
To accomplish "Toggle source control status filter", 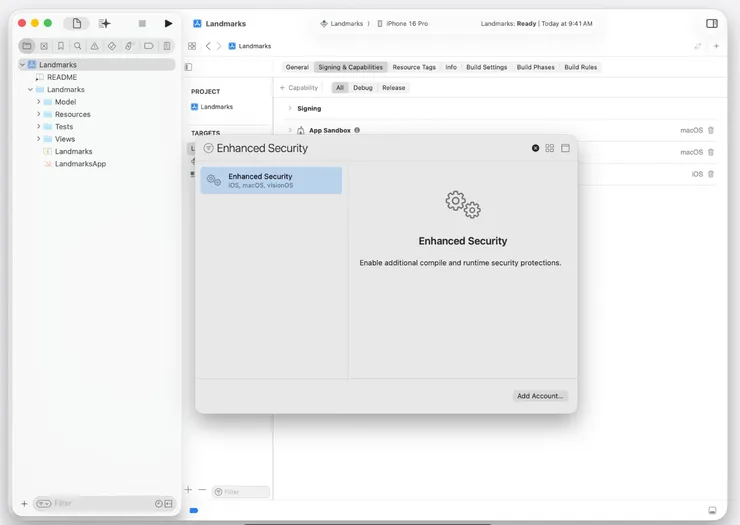I will click(168, 504).
